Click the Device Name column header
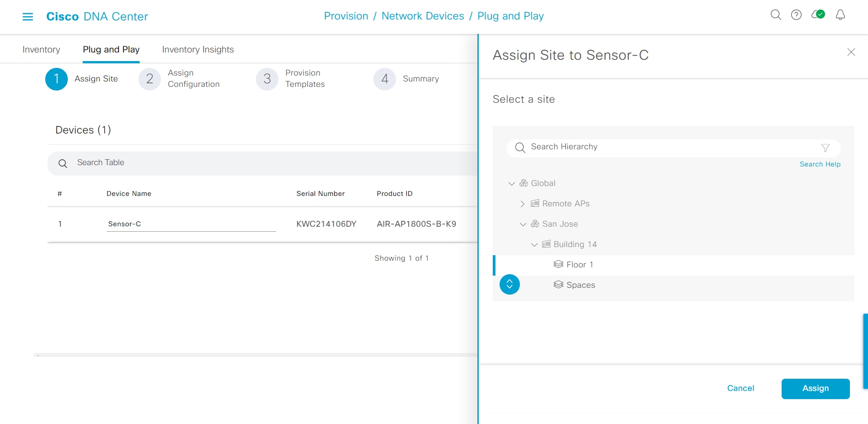This screenshot has width=868, height=424. click(129, 194)
